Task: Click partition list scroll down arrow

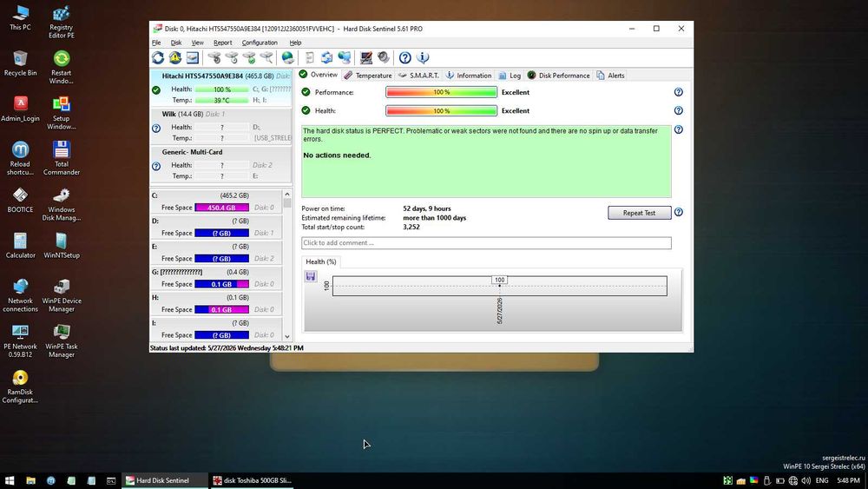Action: point(286,336)
